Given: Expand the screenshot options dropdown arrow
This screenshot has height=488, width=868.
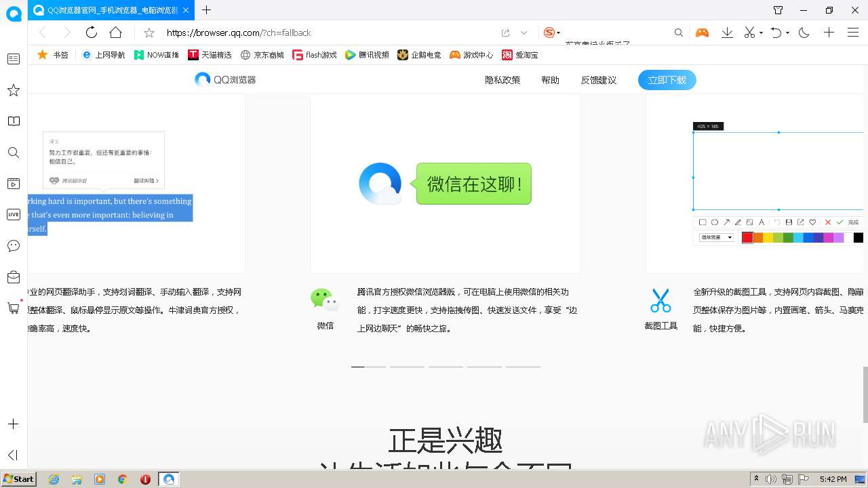Looking at the screenshot, I should tap(761, 33).
